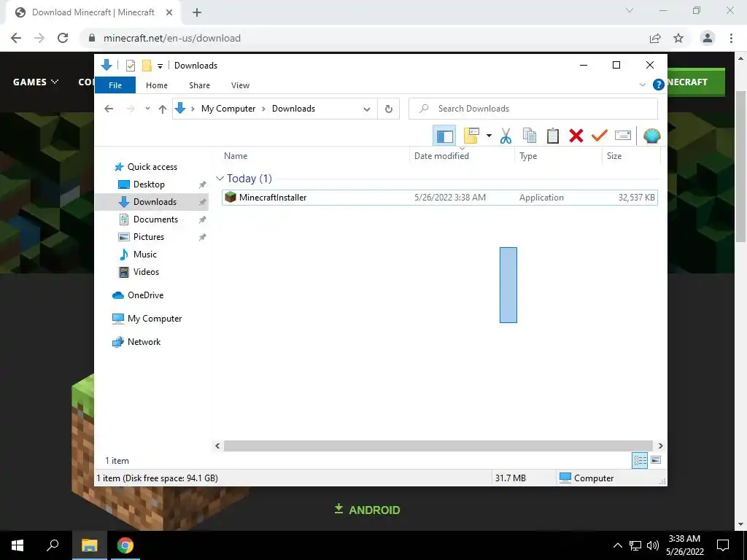Image resolution: width=747 pixels, height=560 pixels.
Task: Select Pictures in navigation pane
Action: pyautogui.click(x=149, y=237)
